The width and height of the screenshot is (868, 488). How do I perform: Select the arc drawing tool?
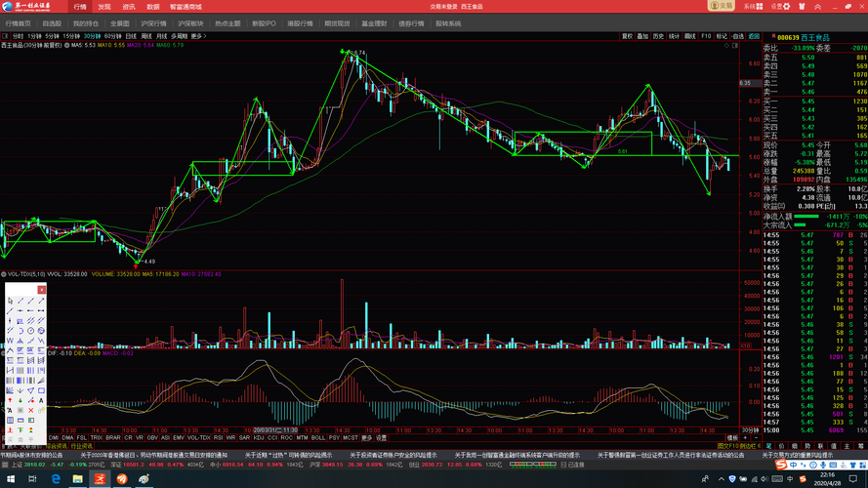(x=21, y=330)
